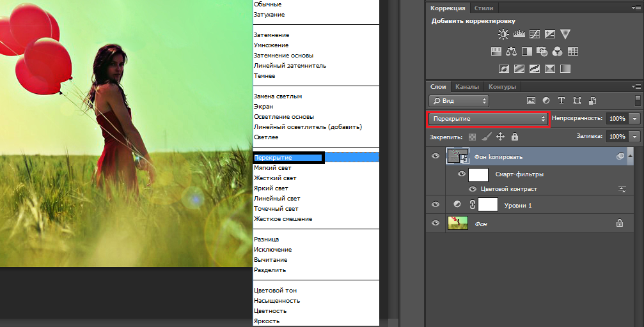
Task: Open the Перекрытие blend mode dropdown
Action: [x=488, y=119]
